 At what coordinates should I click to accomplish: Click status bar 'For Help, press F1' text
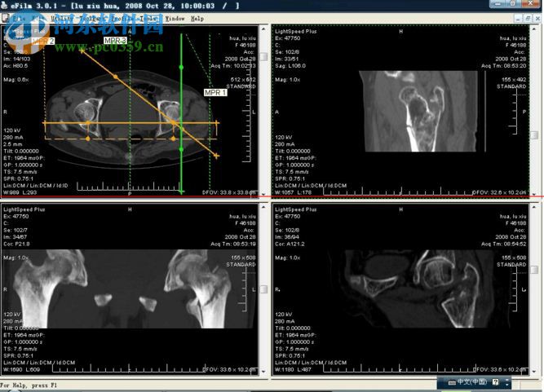(29, 385)
